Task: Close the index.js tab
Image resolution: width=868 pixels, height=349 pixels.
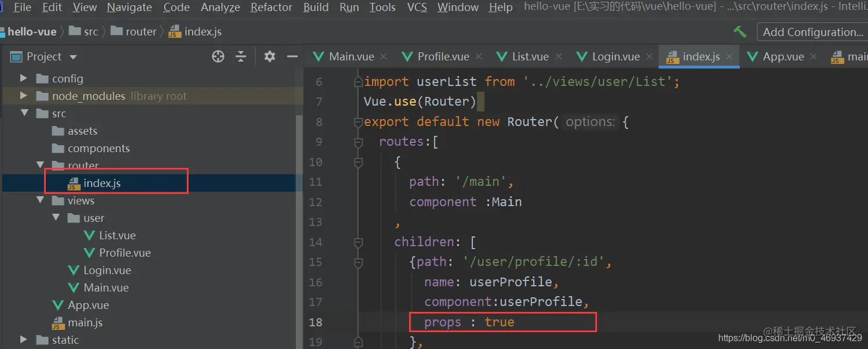Action: (729, 56)
